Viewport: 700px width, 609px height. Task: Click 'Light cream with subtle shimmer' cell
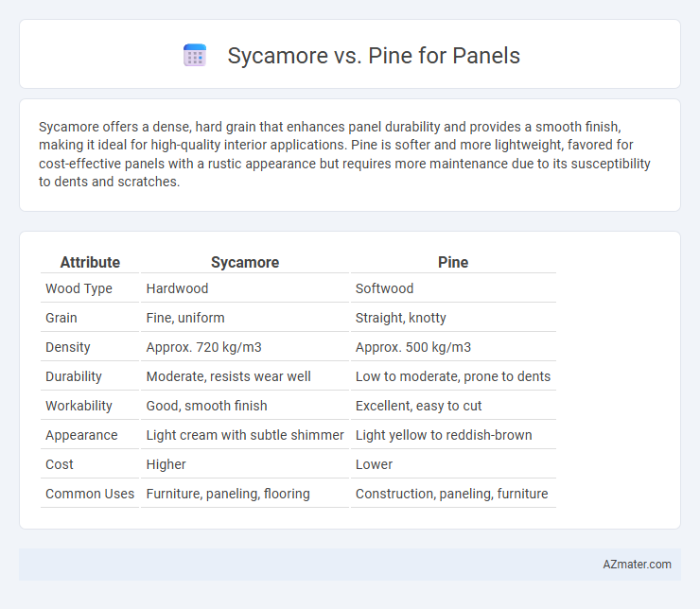point(245,435)
